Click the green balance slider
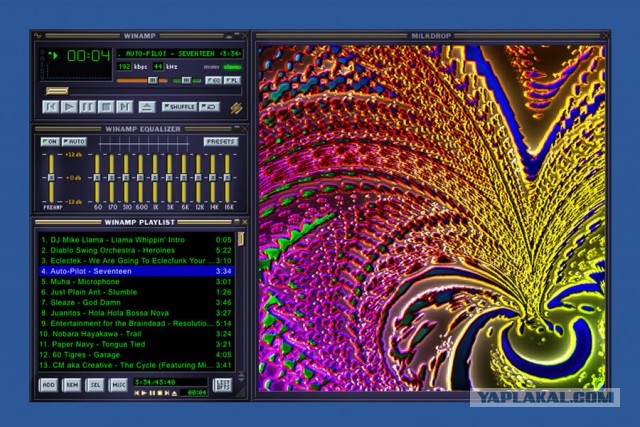Screen dimensions: 640x427 (187, 80)
